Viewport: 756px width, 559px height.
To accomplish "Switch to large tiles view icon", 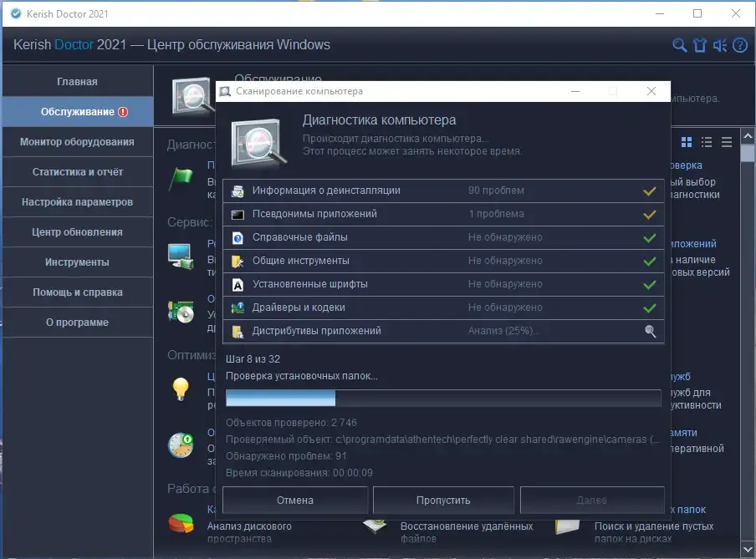I will [687, 142].
